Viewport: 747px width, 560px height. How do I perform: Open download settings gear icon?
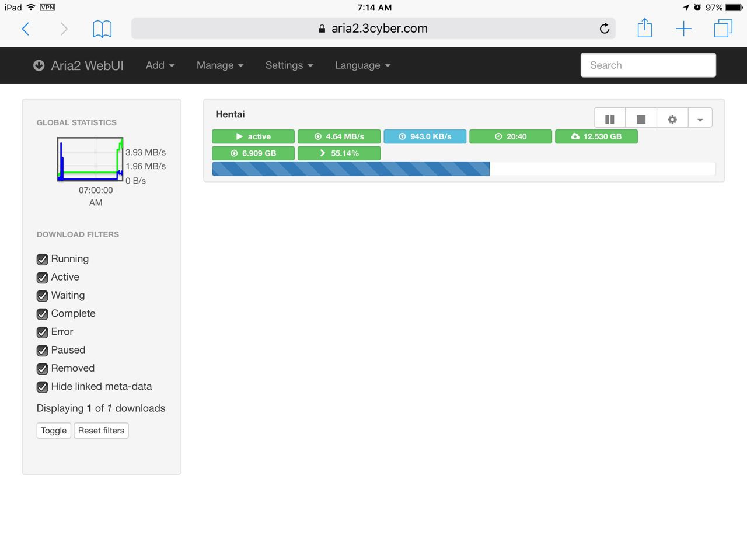click(x=672, y=119)
